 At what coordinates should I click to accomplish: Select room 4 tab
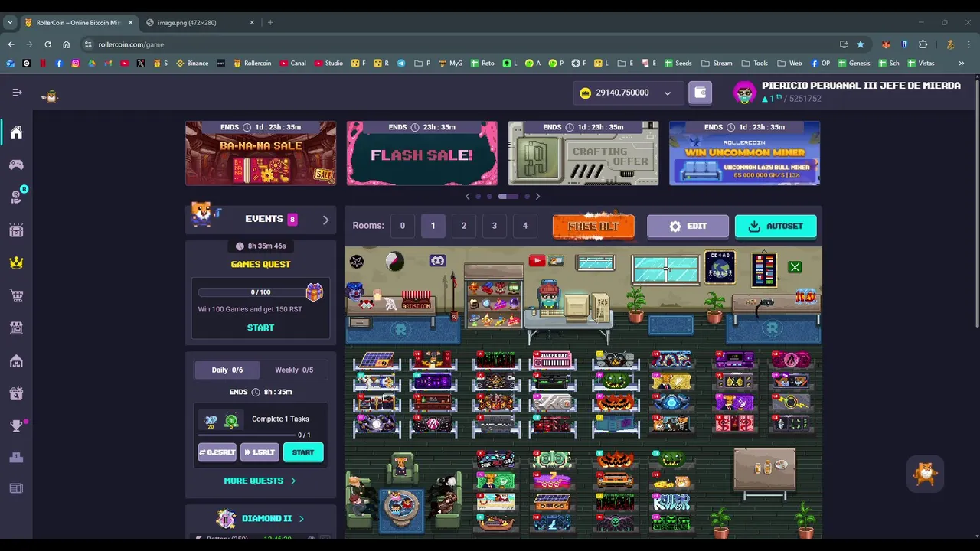click(524, 226)
